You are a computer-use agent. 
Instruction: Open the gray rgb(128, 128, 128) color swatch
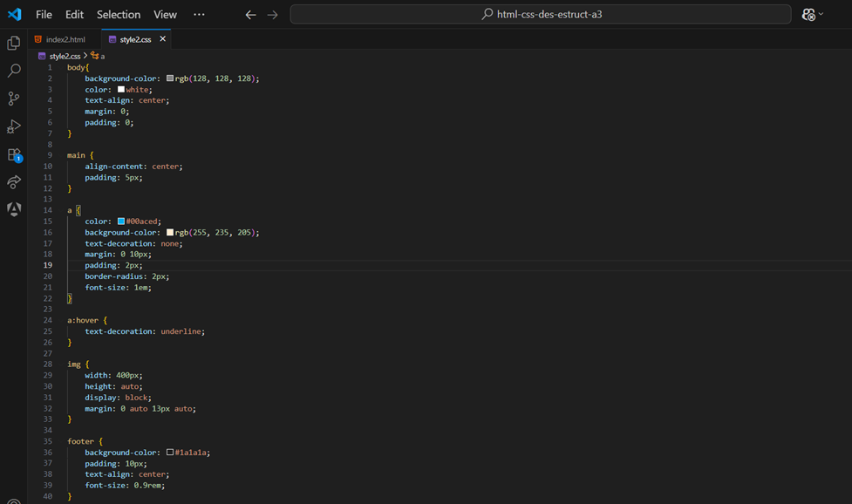pyautogui.click(x=170, y=78)
